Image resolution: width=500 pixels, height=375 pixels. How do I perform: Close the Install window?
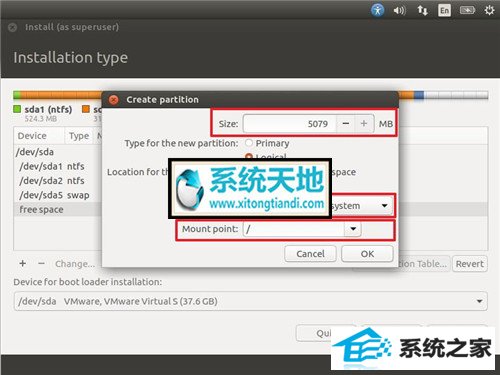(12, 27)
